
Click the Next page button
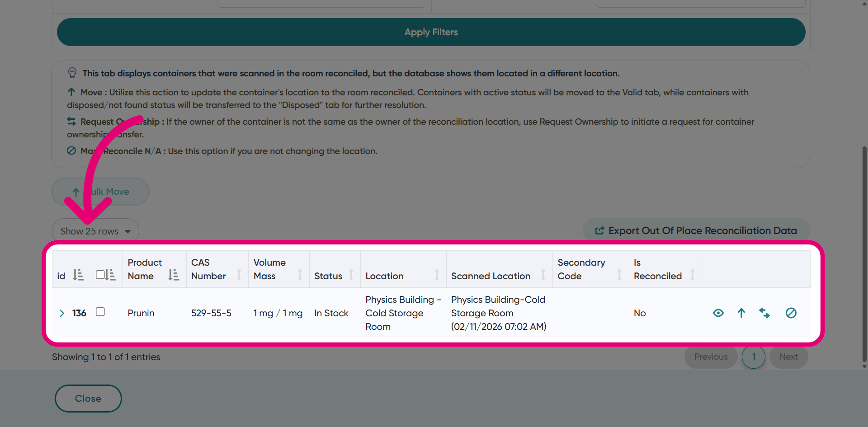[788, 357]
